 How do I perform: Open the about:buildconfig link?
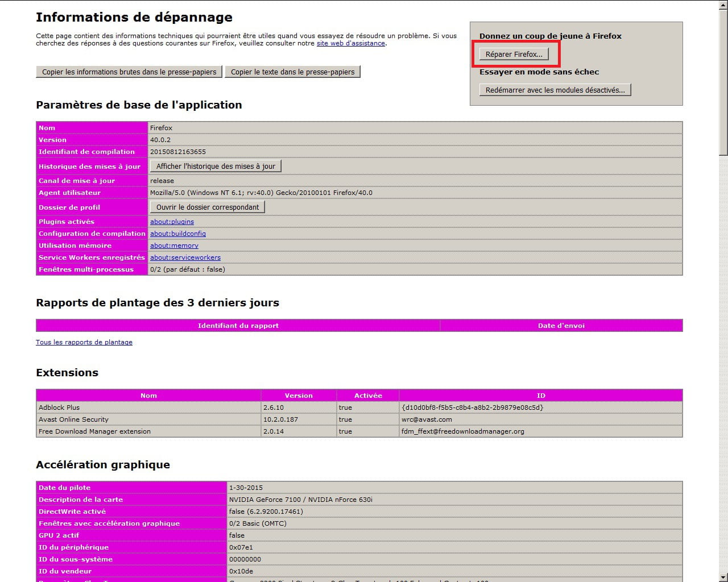coord(178,234)
